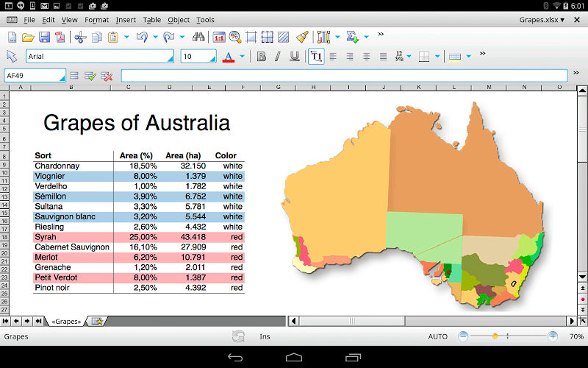Increase zoom with the plus button
588x368 pixels.
pos(553,336)
